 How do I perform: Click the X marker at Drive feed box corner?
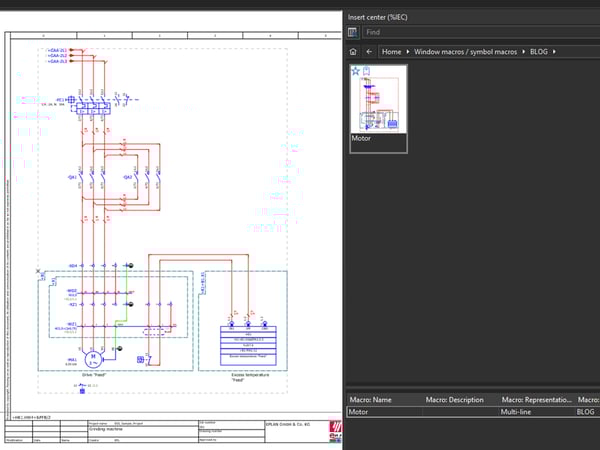tap(38, 271)
